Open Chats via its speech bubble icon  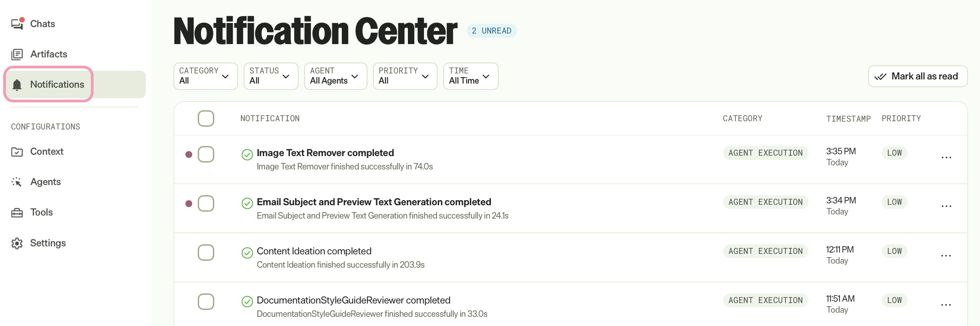(x=17, y=24)
